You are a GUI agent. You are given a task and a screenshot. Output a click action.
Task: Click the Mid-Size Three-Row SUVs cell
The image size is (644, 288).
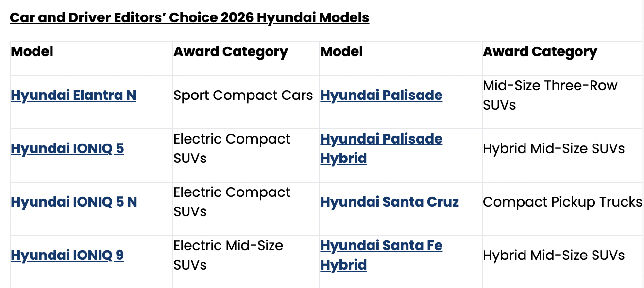point(550,95)
